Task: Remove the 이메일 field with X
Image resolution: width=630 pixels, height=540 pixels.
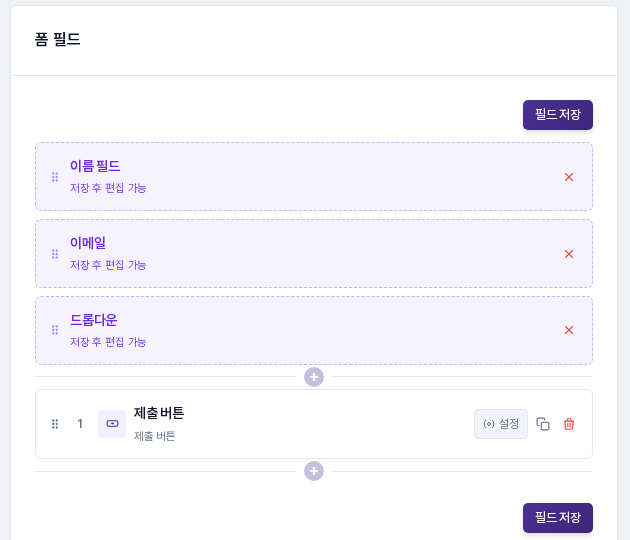Action: (569, 254)
